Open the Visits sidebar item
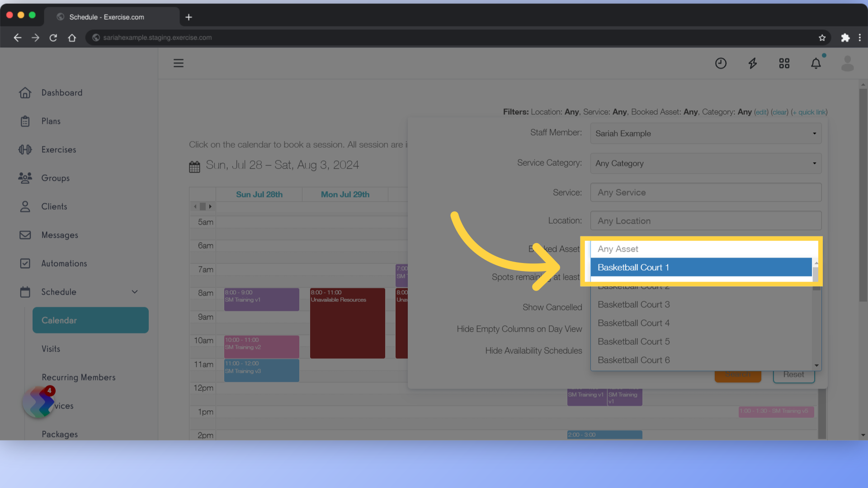868x488 pixels. [x=51, y=349]
